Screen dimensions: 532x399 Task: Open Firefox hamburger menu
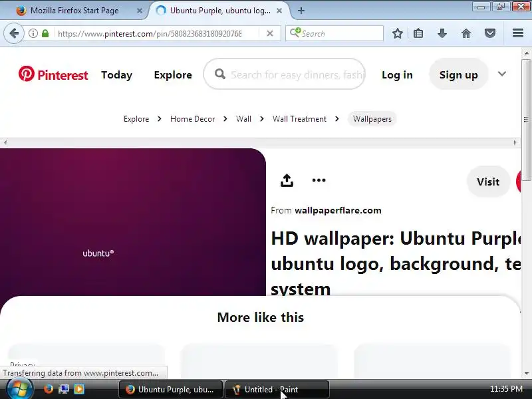(518, 33)
